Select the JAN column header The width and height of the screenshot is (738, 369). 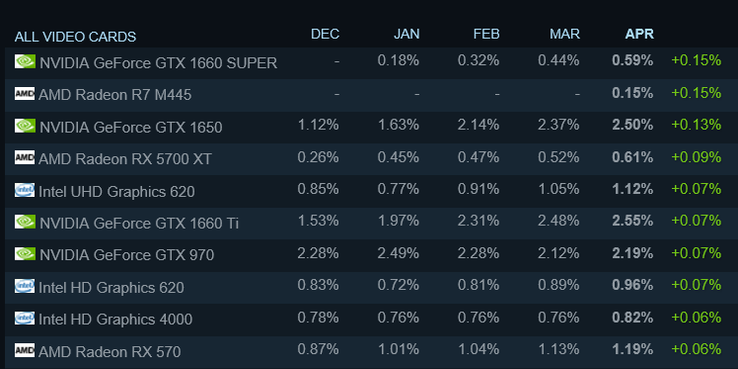coord(406,34)
